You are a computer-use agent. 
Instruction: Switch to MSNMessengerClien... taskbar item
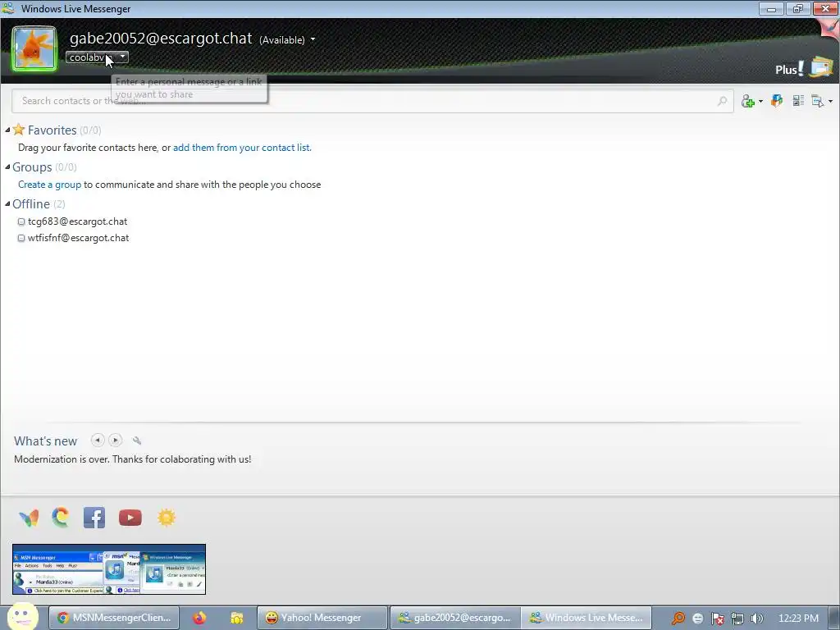click(x=114, y=618)
